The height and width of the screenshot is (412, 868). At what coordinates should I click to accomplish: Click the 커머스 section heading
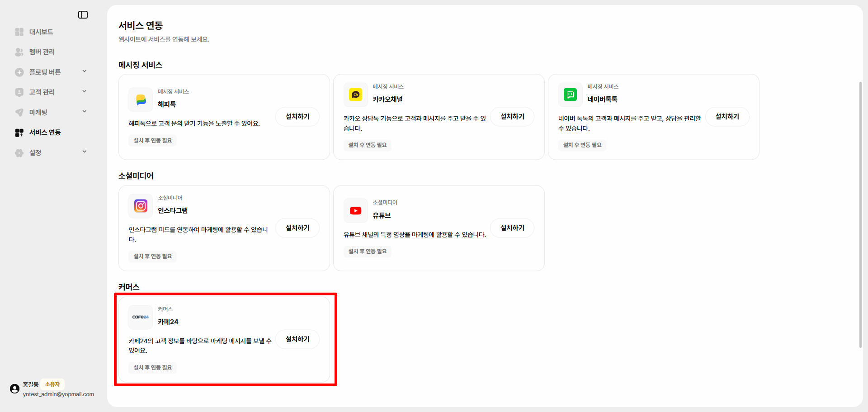[129, 287]
